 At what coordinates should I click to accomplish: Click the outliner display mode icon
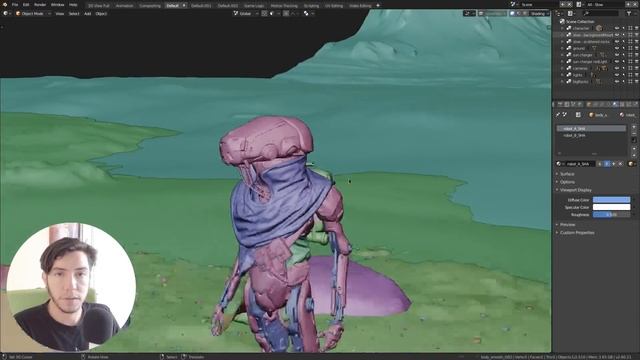tap(571, 13)
